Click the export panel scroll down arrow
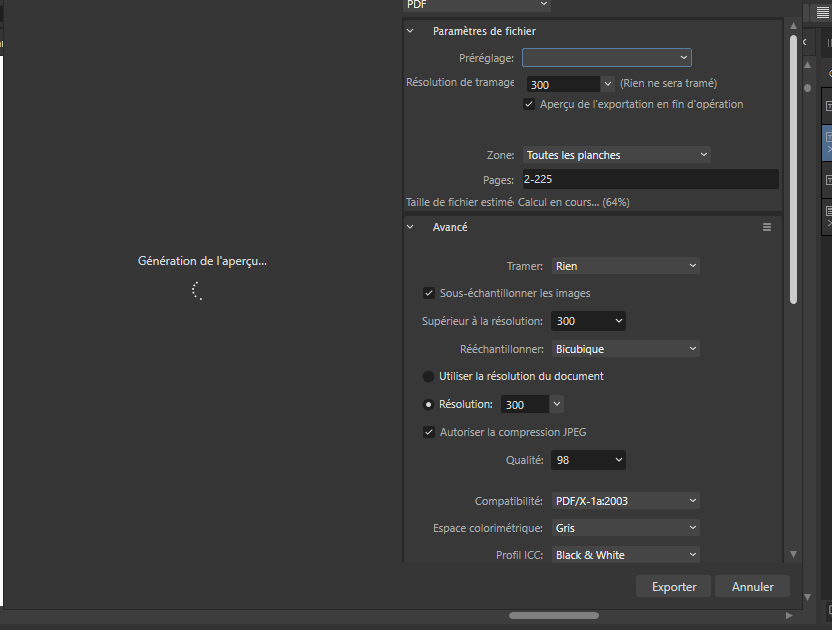 [793, 554]
